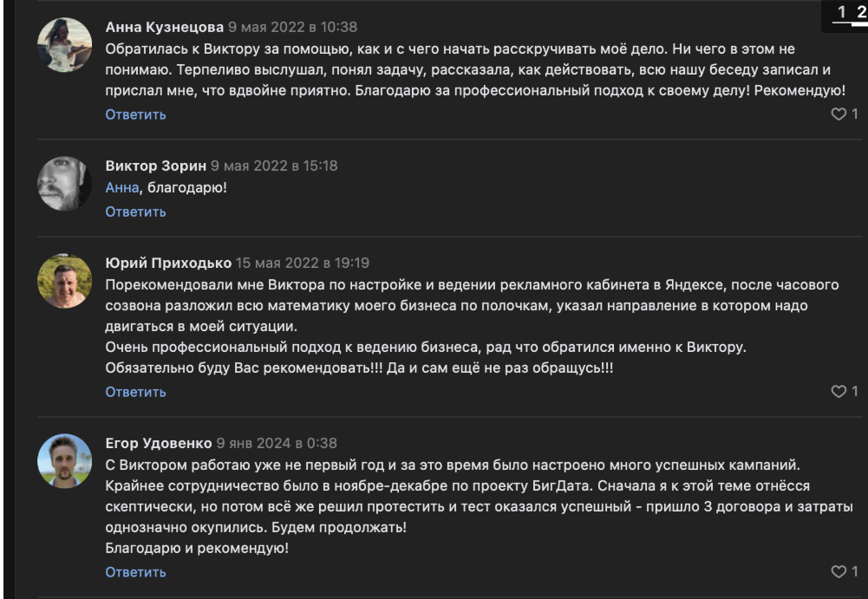Viewport: 868px width, 599px height.
Task: Click the blue Анна mention in Виктор's reply
Action: click(x=121, y=187)
